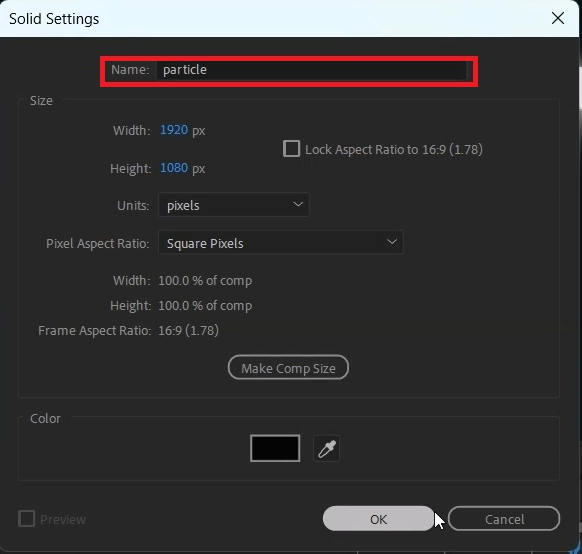Confirm with the OK button
This screenshot has height=554, width=582.
(x=379, y=519)
